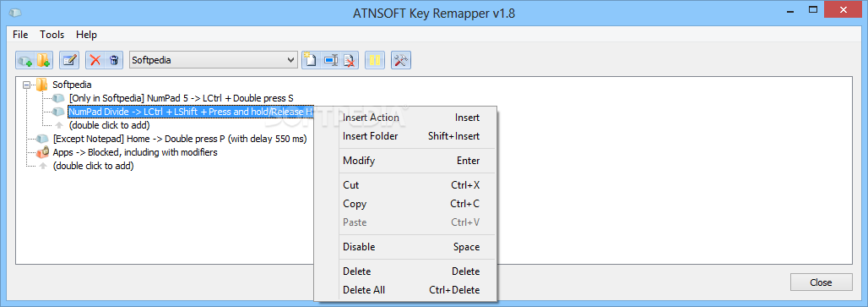Click the Softpedia folder icon in tree

[x=42, y=85]
